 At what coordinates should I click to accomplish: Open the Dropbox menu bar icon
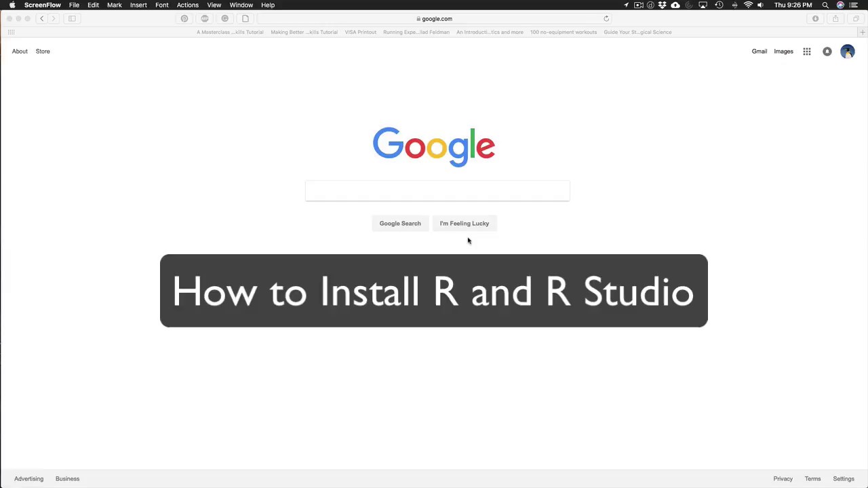point(663,5)
